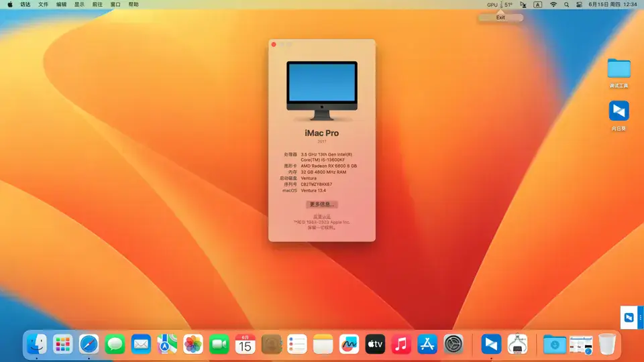Launch Safari from the Dock
This screenshot has height=362, width=644.
[x=89, y=344]
